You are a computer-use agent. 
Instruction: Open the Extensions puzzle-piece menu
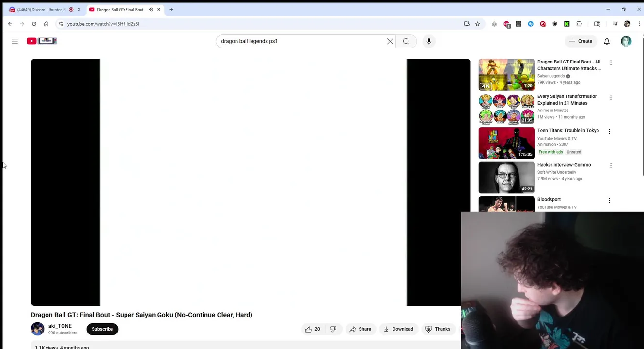579,24
